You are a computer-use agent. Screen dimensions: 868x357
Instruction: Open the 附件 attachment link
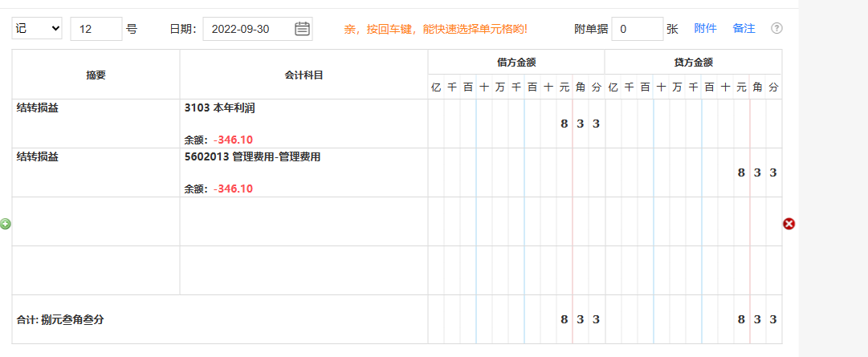click(x=705, y=29)
